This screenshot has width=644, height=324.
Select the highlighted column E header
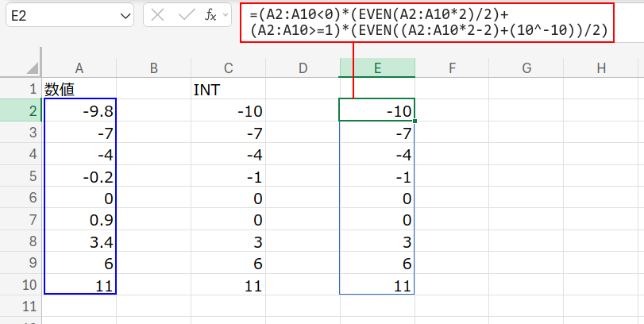click(x=377, y=68)
